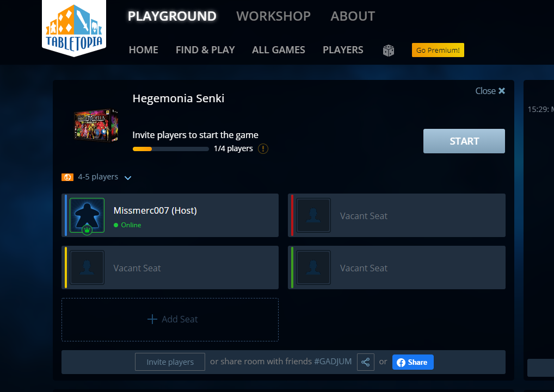Click the orange globe room visibility icon
Screen dimensions: 554x392
tap(67, 177)
